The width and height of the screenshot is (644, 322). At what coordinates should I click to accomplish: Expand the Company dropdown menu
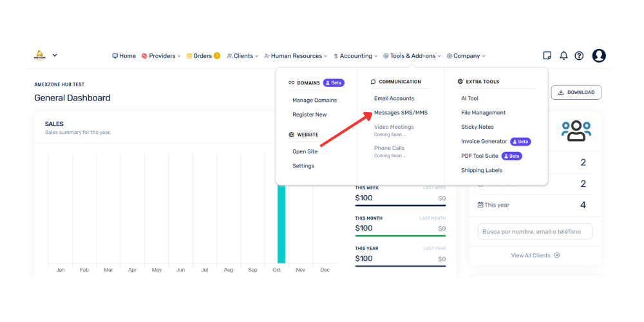[x=466, y=56]
